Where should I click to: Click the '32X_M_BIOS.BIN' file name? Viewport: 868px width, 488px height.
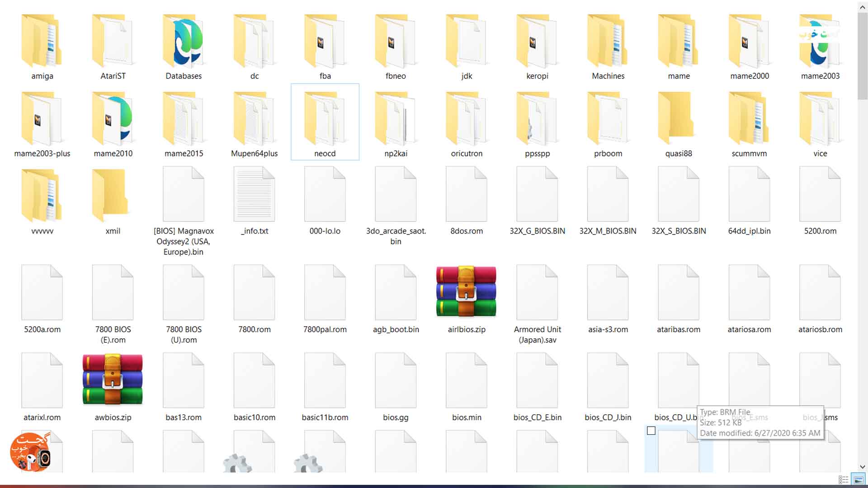tap(608, 231)
